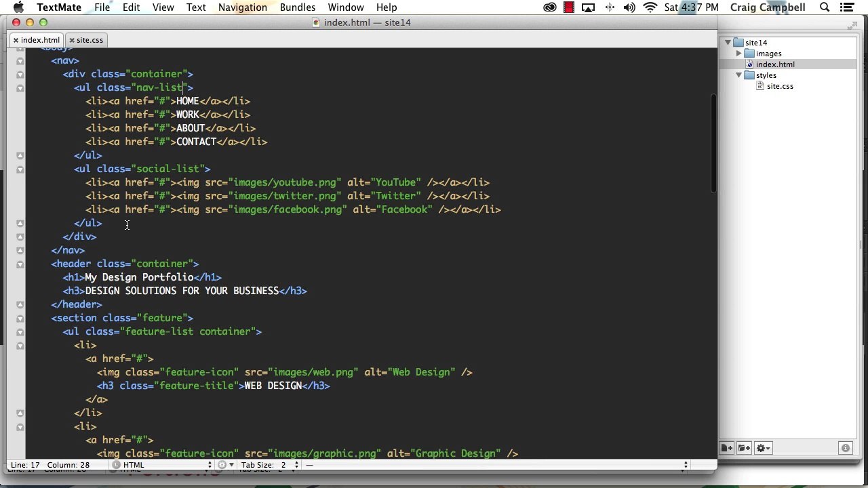Image resolution: width=868 pixels, height=488 pixels.
Task: Place cursor on 'WEB DESIGN' h3 text
Action: pos(273,386)
